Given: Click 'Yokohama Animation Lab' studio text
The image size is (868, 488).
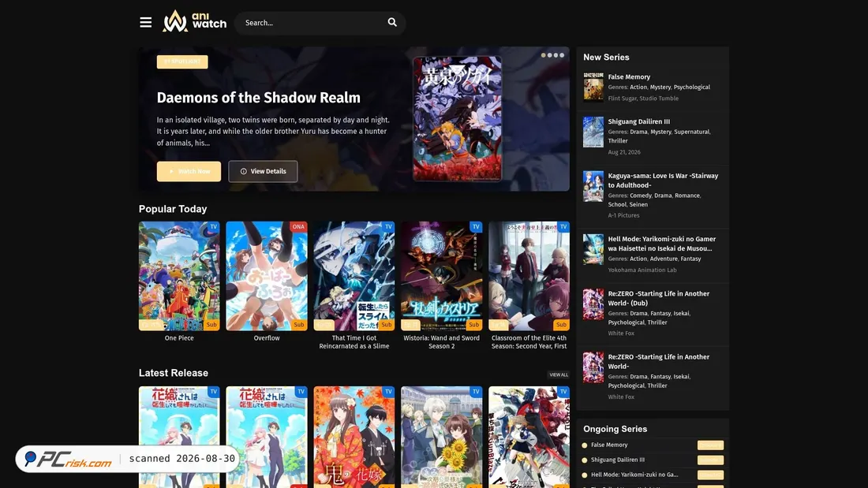Looking at the screenshot, I should point(642,270).
